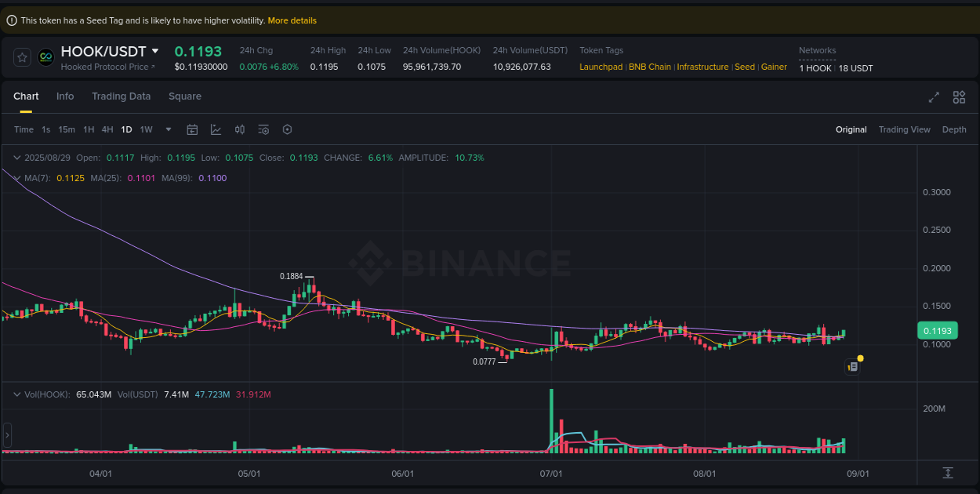The height and width of the screenshot is (494, 980).
Task: Open the candlestick style settings icon
Action: pos(240,129)
